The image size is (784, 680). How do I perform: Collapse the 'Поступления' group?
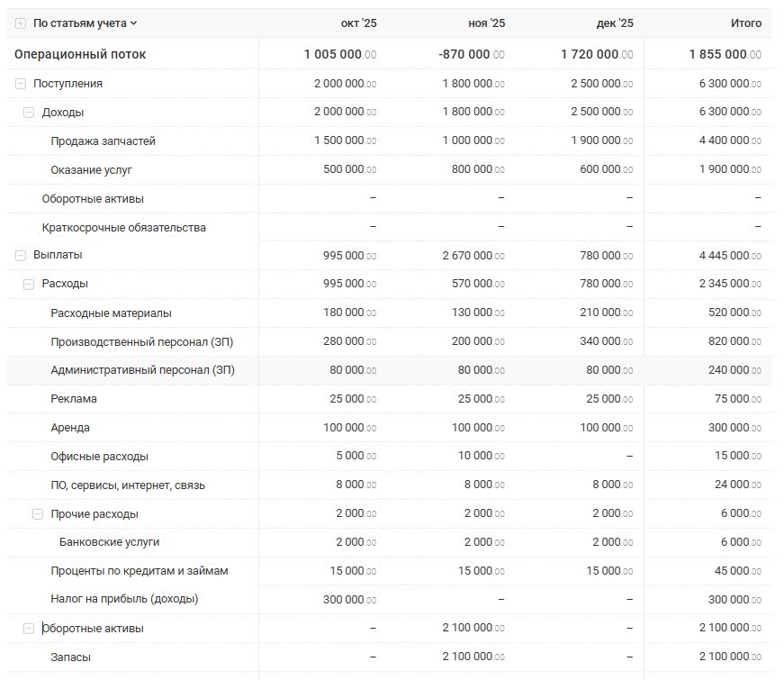pyautogui.click(x=21, y=84)
